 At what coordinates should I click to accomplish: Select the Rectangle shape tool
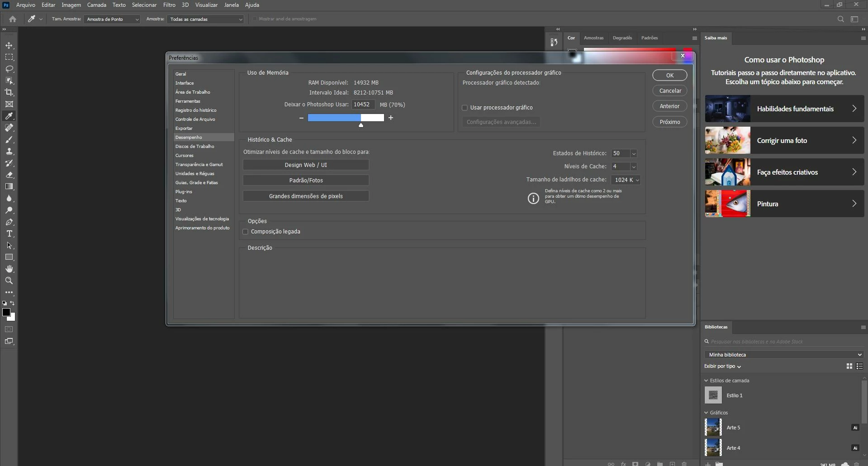click(x=9, y=257)
